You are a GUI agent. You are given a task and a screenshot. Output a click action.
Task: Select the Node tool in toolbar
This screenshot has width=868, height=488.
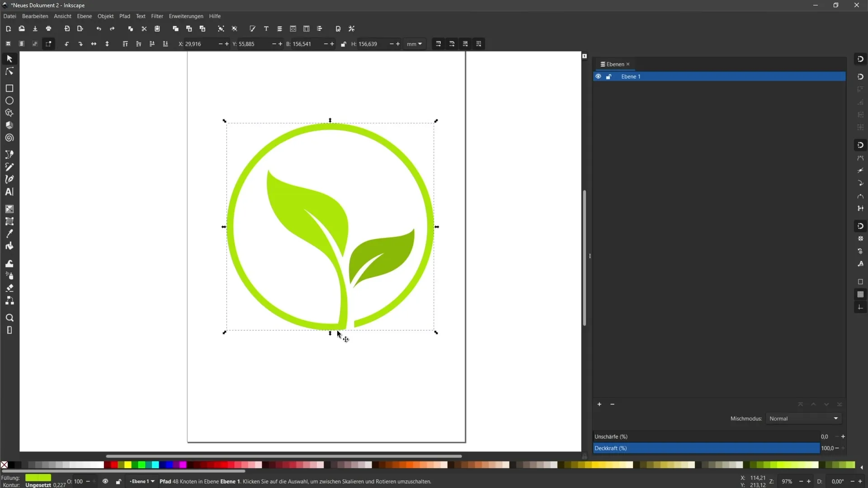tap(9, 71)
